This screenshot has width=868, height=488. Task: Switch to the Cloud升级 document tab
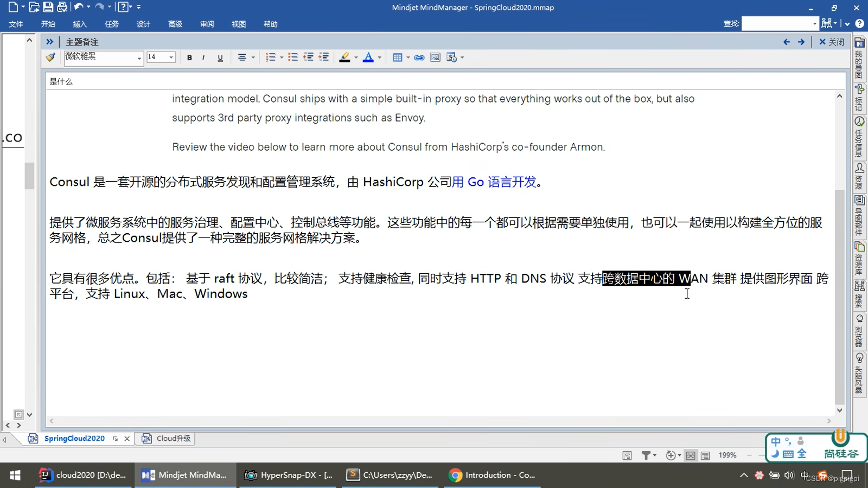pyautogui.click(x=166, y=438)
